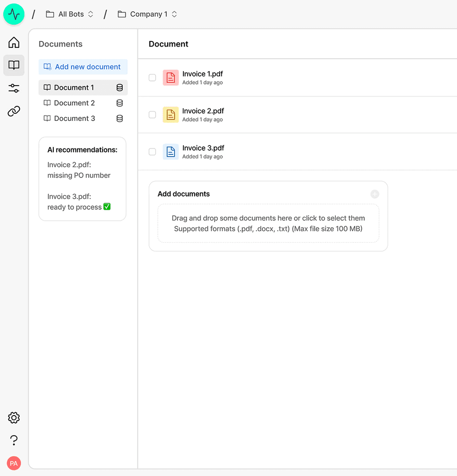
Task: Select the Documents book icon in sidebar
Action: point(13,65)
